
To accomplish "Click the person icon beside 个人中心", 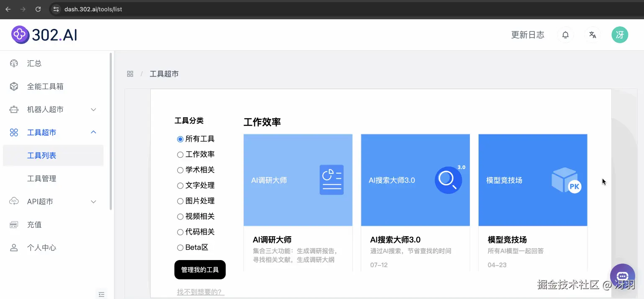I will pyautogui.click(x=14, y=248).
